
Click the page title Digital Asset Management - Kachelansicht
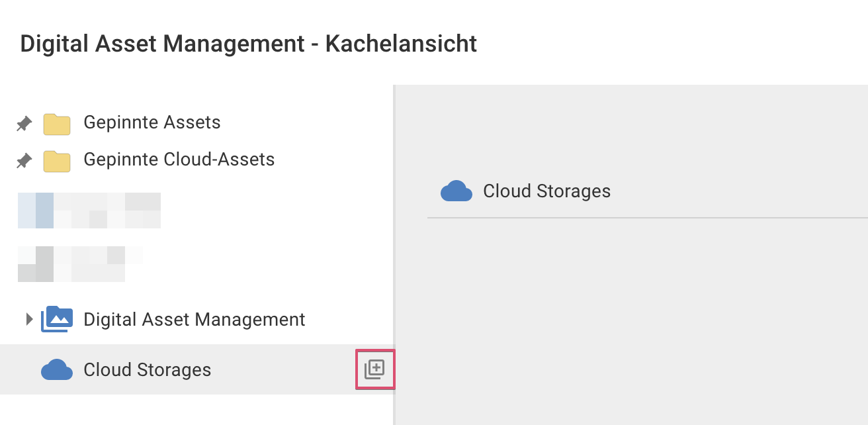(249, 44)
